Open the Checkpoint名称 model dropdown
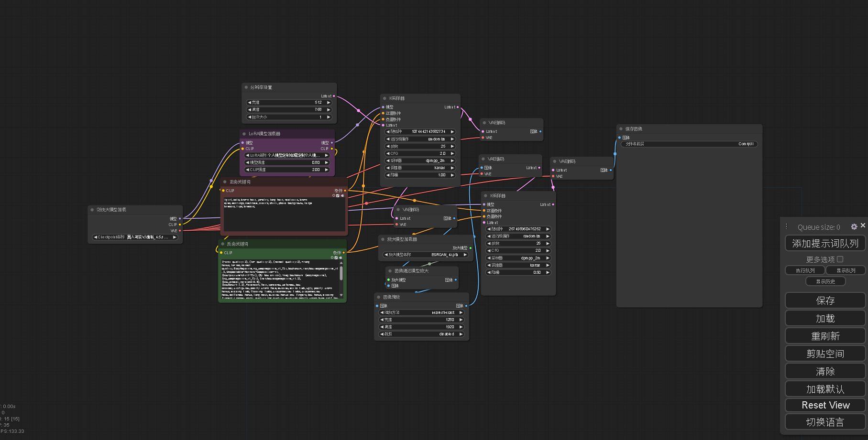 (135, 237)
